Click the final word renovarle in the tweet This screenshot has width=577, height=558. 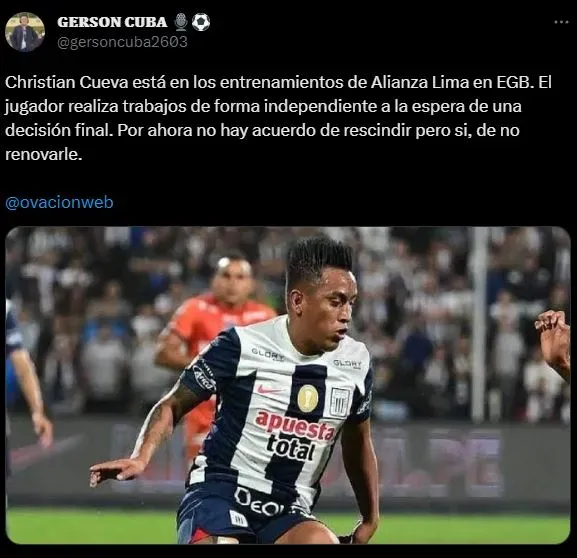(x=43, y=155)
